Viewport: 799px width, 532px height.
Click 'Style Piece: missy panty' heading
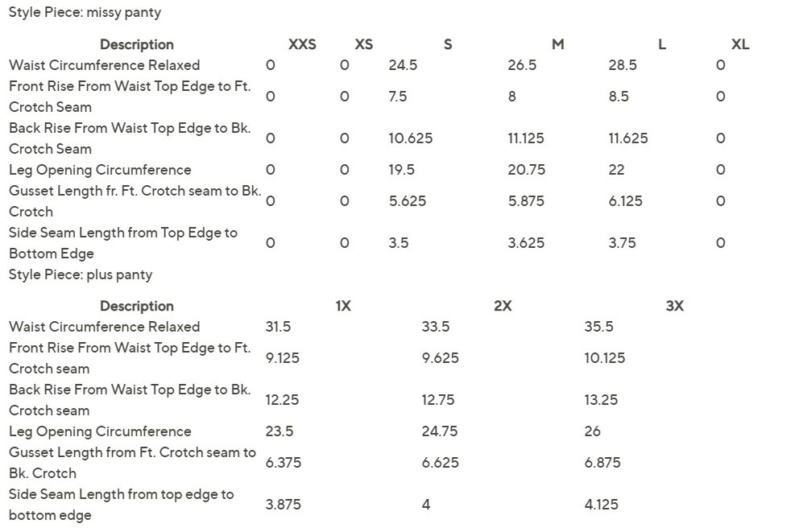pyautogui.click(x=85, y=12)
